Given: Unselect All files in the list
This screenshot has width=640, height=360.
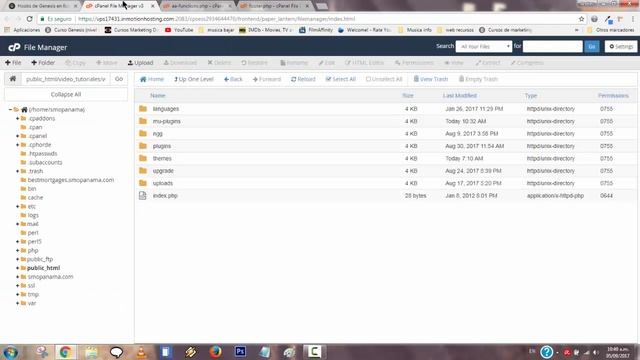Looking at the screenshot, I should 384,79.
